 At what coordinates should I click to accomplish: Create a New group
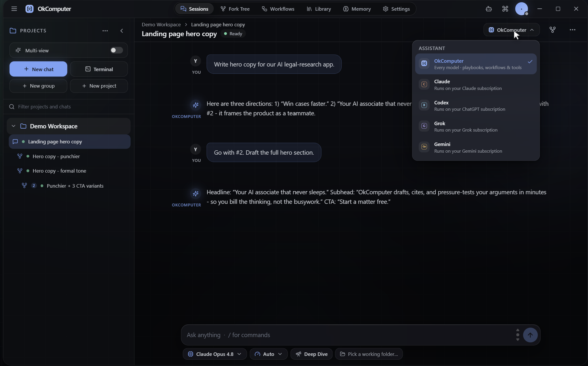point(38,86)
